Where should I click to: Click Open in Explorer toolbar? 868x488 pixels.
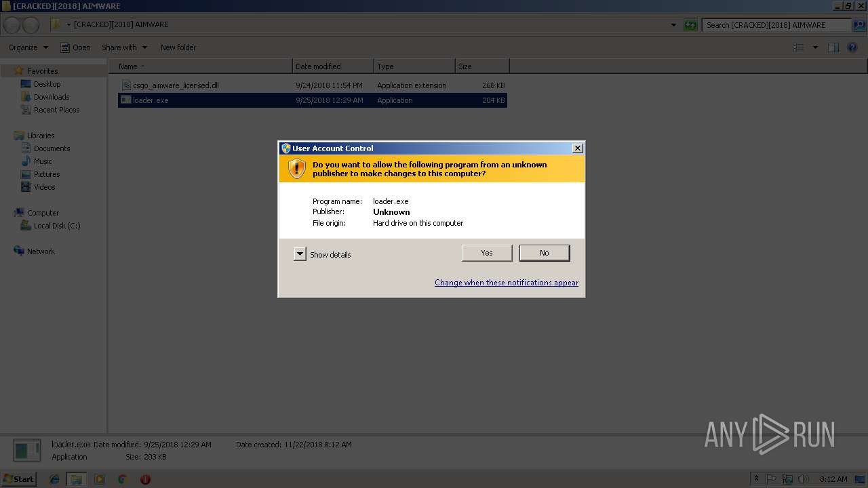75,47
